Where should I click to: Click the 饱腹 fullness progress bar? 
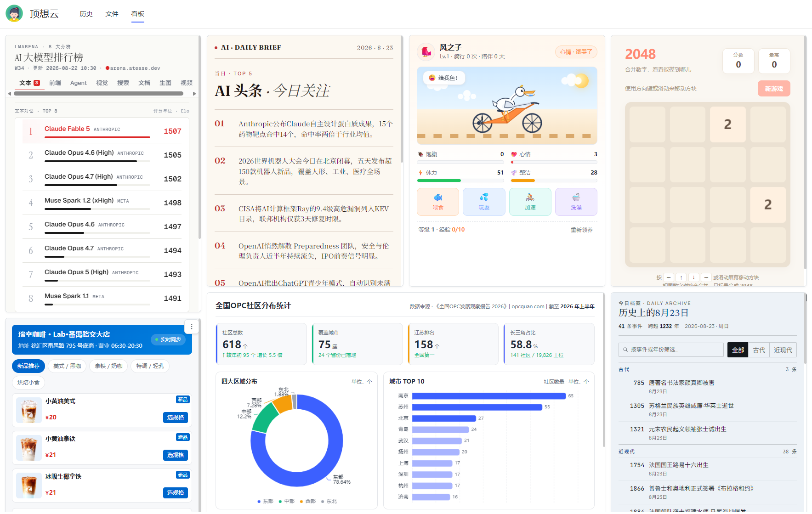(460, 162)
